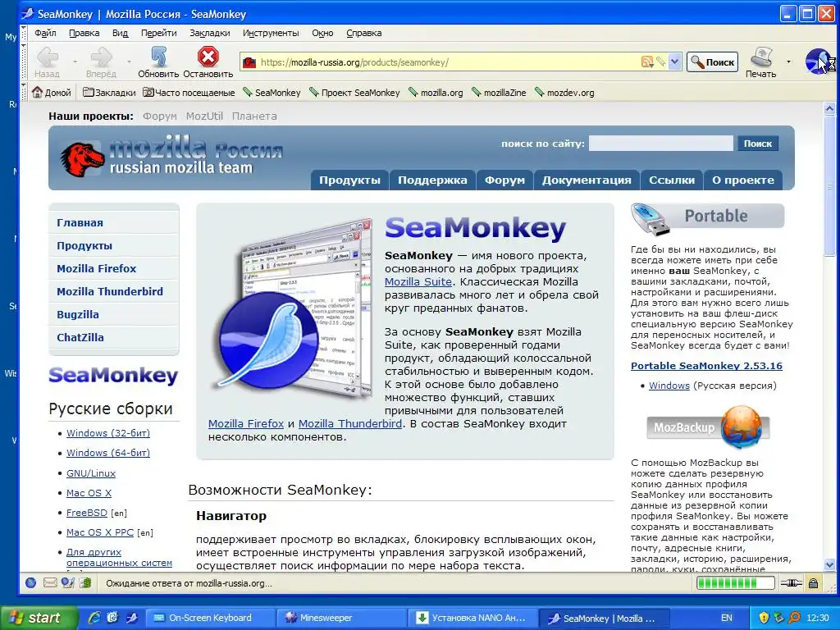Open the Вид menu
The width and height of the screenshot is (840, 630).
click(120, 33)
